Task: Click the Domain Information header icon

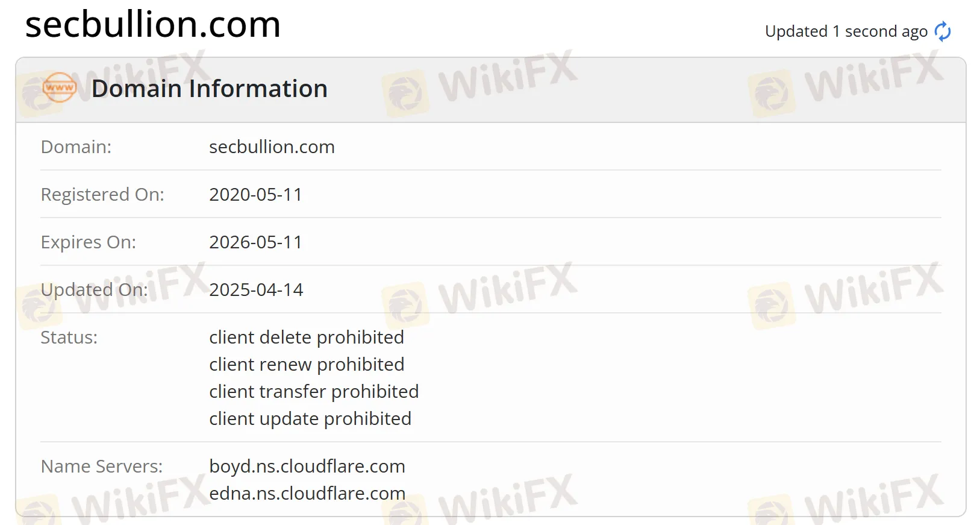Action: point(58,88)
